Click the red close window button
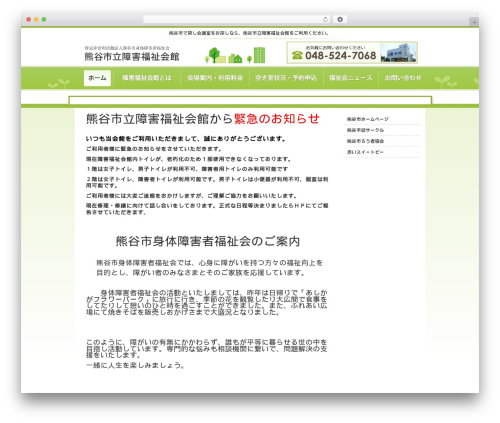The height and width of the screenshot is (423, 500). coord(29,20)
